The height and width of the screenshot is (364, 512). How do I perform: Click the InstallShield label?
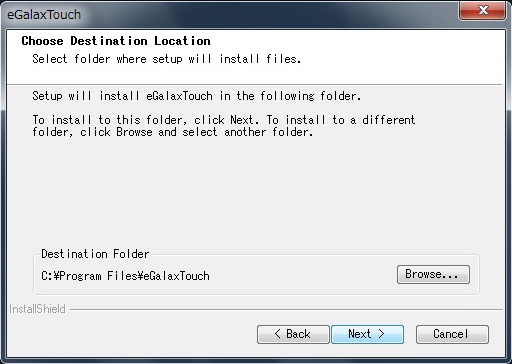coord(37,309)
